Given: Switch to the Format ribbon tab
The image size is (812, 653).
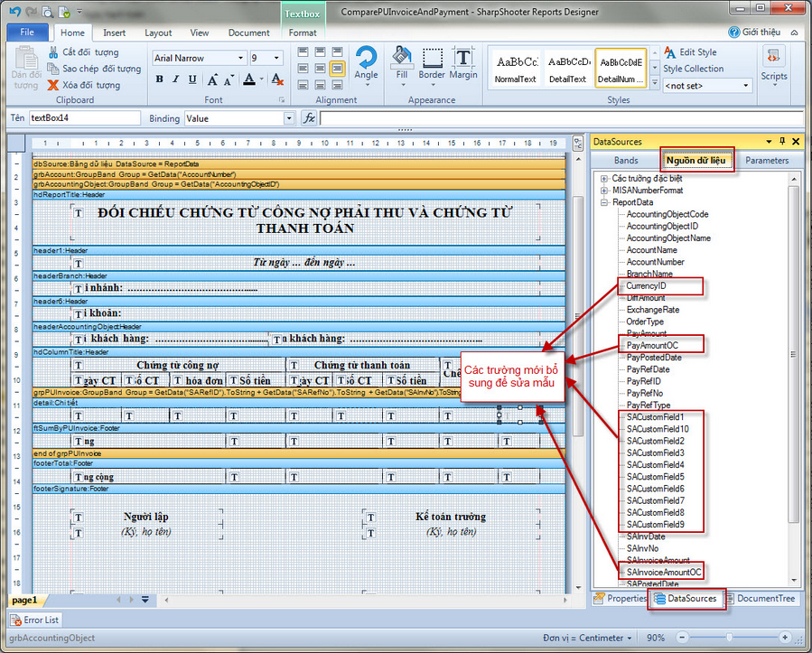Looking at the screenshot, I should click(303, 33).
